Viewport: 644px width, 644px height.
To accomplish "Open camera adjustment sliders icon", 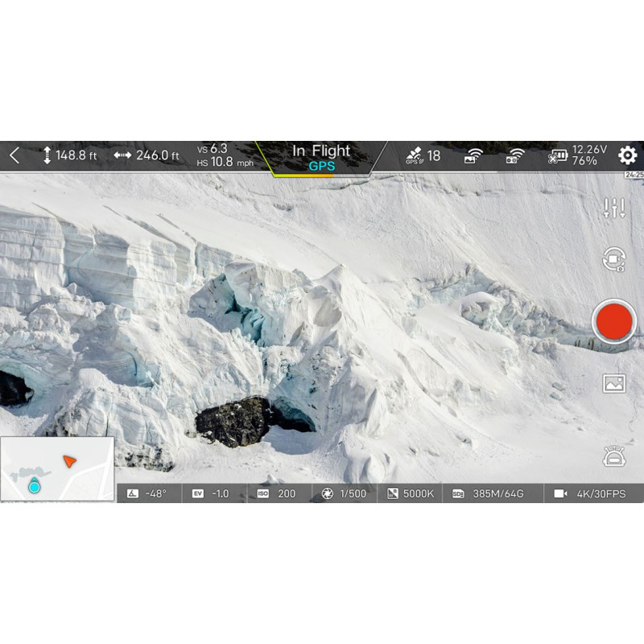I will (x=614, y=208).
